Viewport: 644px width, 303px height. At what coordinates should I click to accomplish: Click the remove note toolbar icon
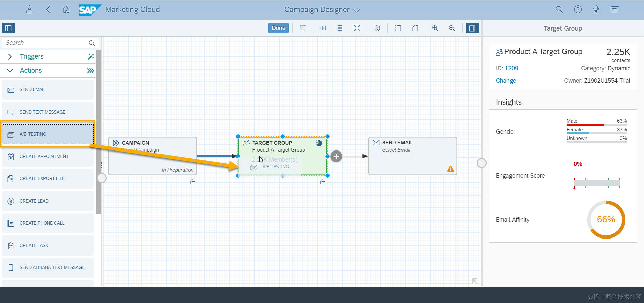click(415, 28)
